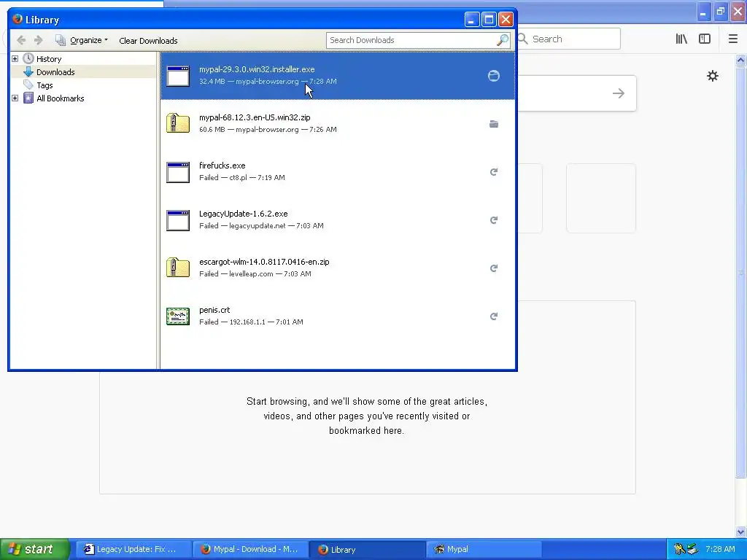Screen dimensions: 747x560
Task: Open Mypal hamburger menu
Action: click(732, 39)
